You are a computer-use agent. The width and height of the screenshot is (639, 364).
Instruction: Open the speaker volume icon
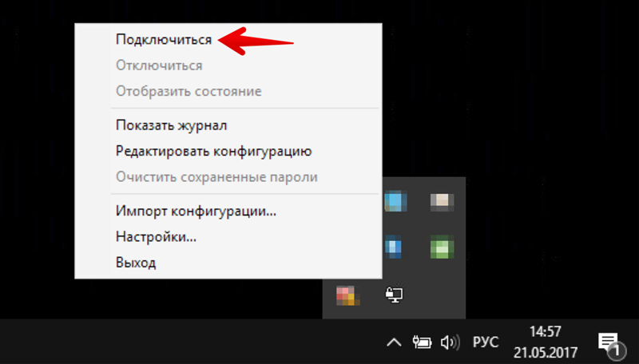tap(450, 342)
